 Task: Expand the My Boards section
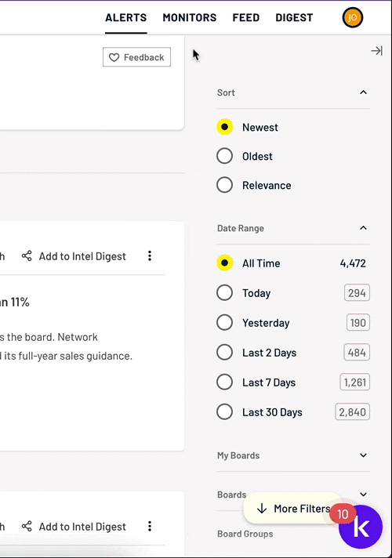[293, 455]
